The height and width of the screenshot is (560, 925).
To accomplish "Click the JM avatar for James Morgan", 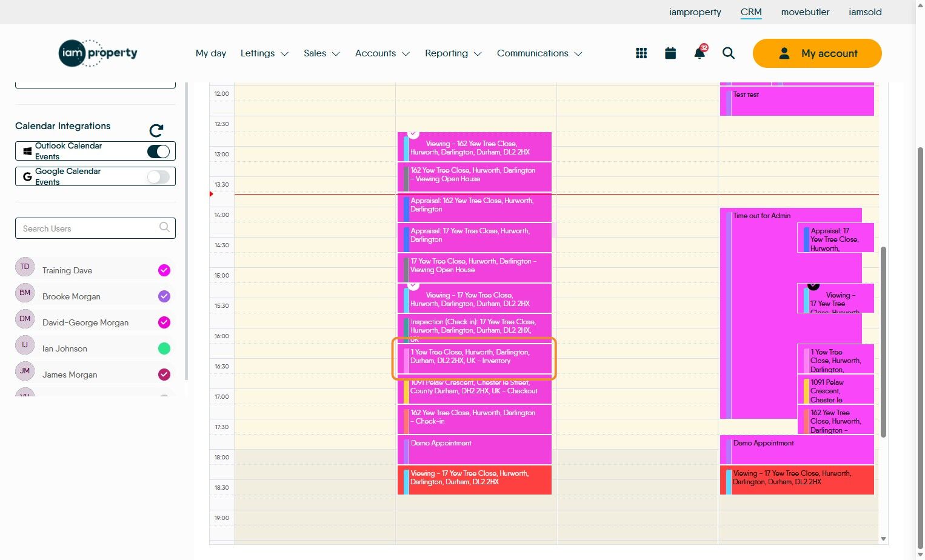I will 25,371.
